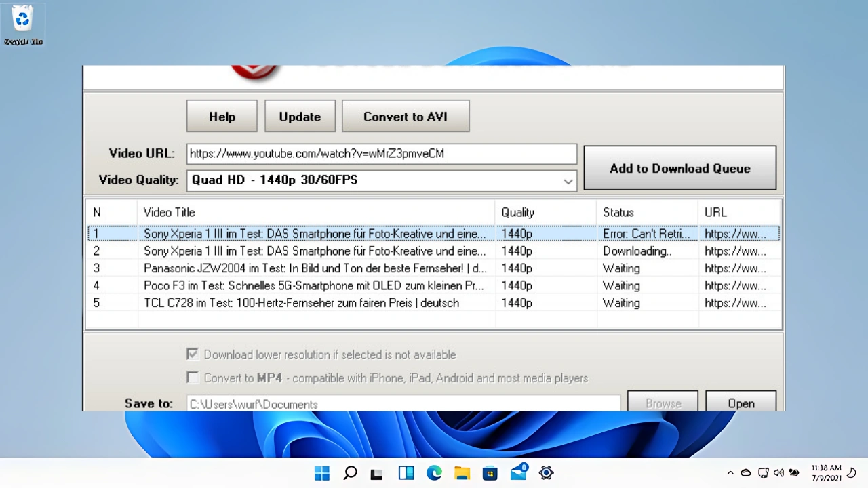Viewport: 868px width, 488px height.
Task: Open Settings gear icon on the taskbar
Action: click(x=546, y=473)
